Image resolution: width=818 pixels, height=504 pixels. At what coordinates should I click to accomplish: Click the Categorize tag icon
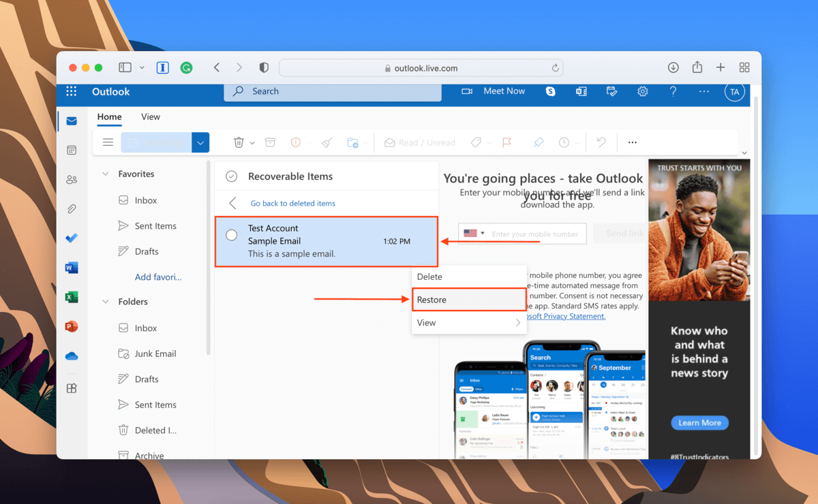tap(476, 142)
